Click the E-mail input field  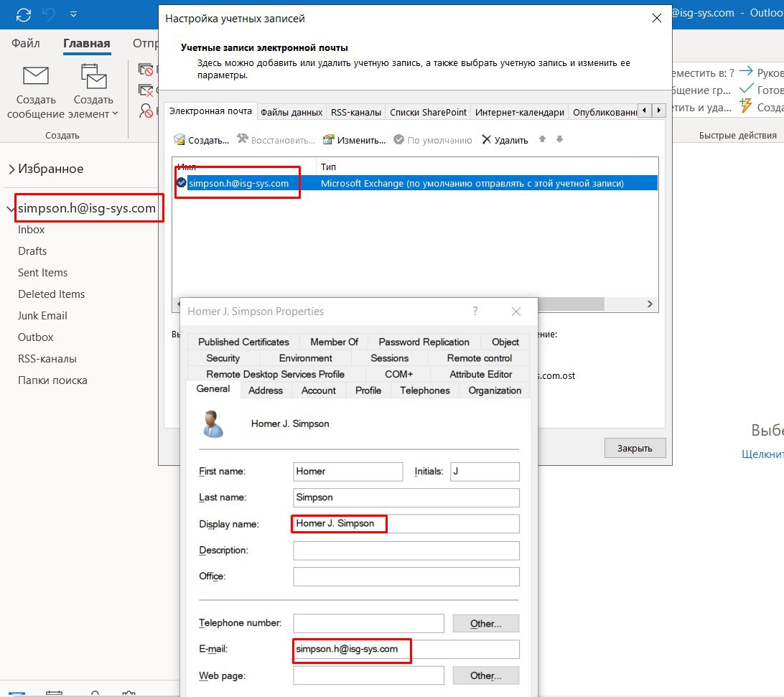coord(406,650)
